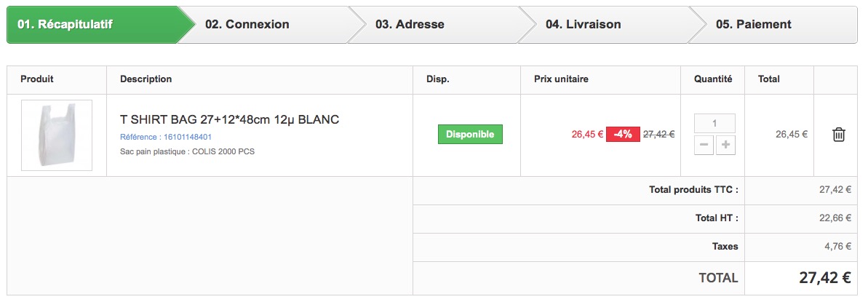
Task: Click the Référence : 16101148401 text
Action: coord(165,137)
